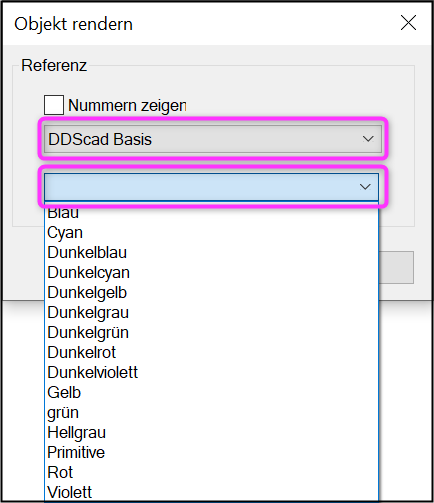Image resolution: width=434 pixels, height=503 pixels.
Task: Pick Violett at the list bottom
Action: click(x=212, y=492)
